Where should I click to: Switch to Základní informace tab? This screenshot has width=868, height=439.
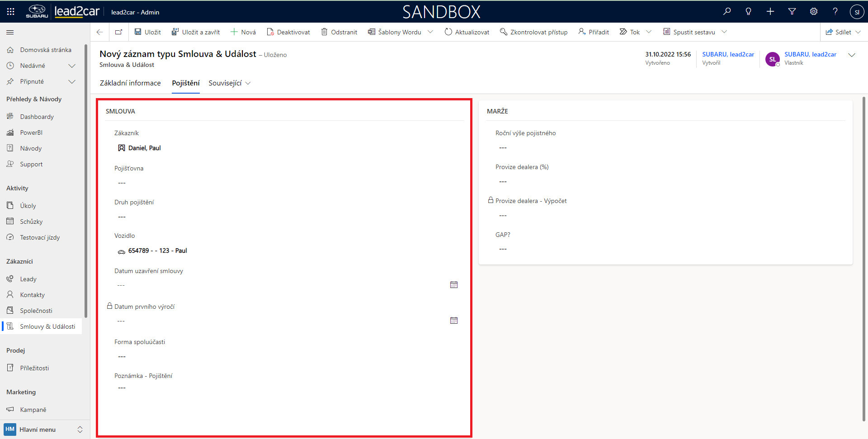click(x=130, y=83)
